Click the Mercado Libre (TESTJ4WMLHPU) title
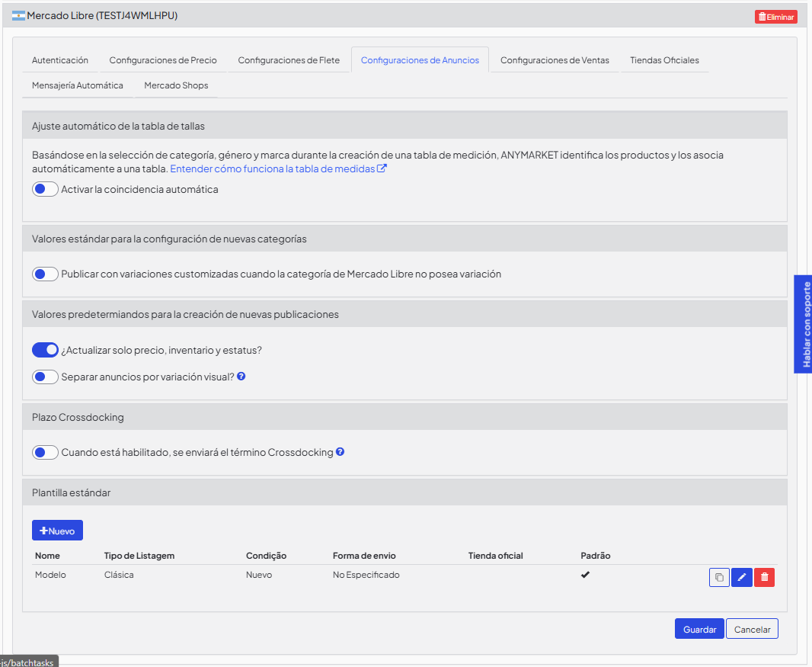Viewport: 812px width, 667px height. click(x=102, y=15)
